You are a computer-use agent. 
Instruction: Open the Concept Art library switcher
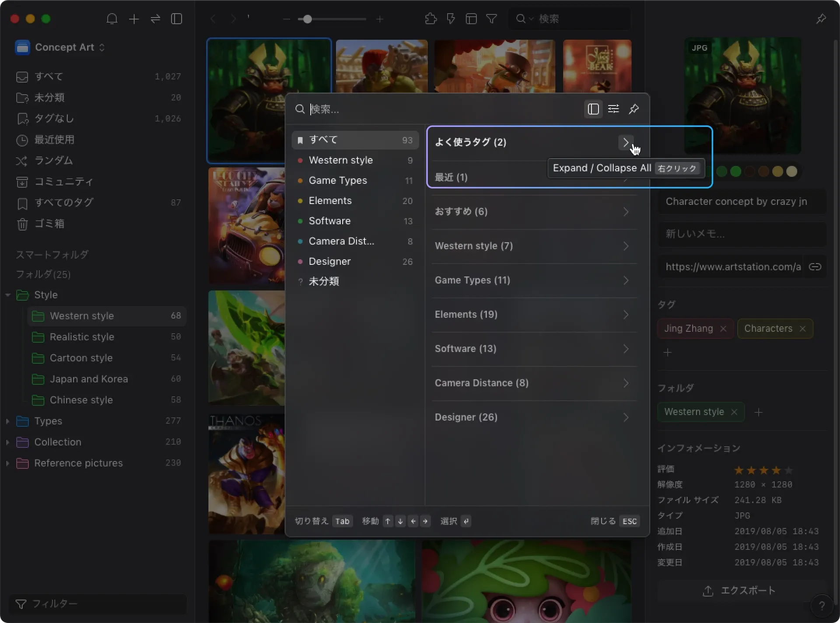[x=60, y=47]
